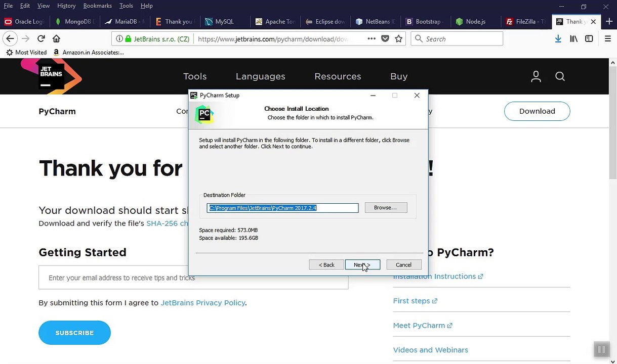Click the pause button at bottom right

[x=601, y=349]
